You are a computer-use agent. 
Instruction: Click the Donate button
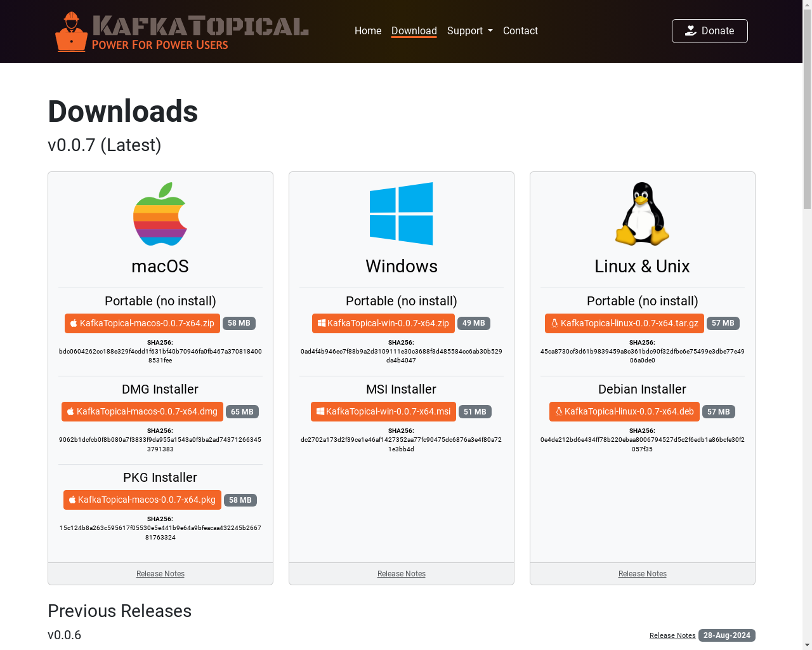pyautogui.click(x=710, y=31)
